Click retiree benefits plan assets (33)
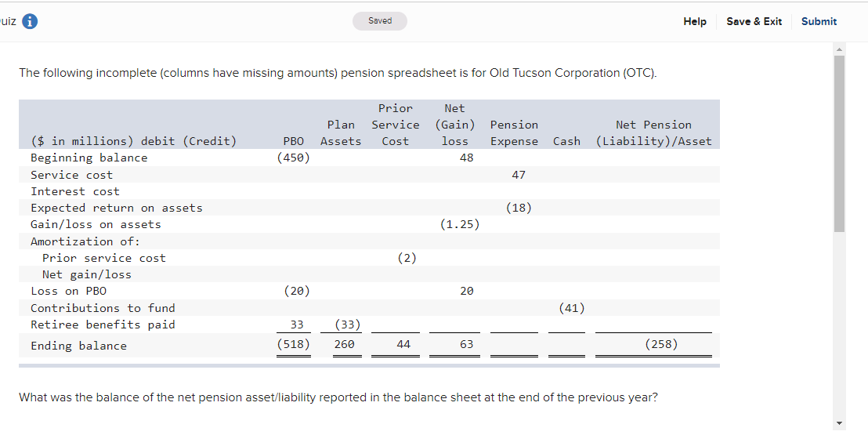This screenshot has height=446, width=868. point(348,325)
